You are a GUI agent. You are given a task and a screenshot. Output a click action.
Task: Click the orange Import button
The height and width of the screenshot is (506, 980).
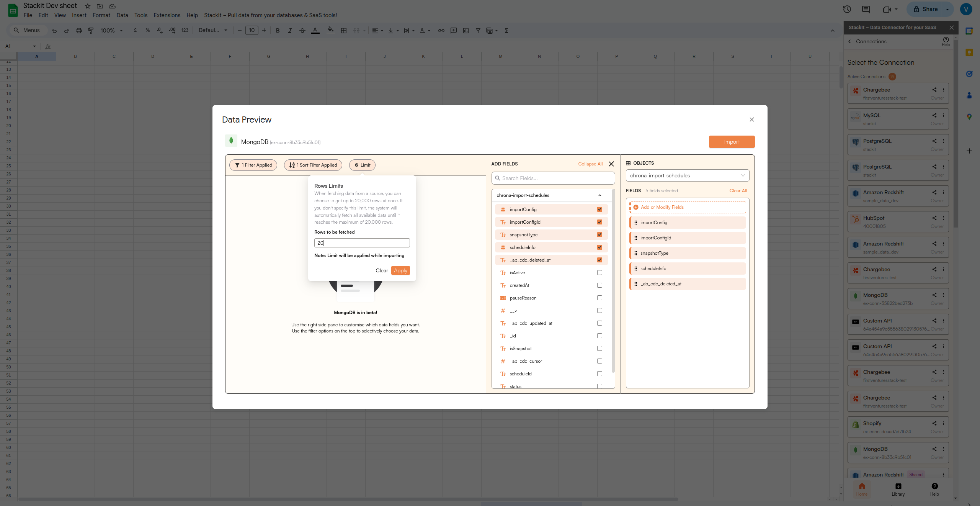(x=732, y=142)
